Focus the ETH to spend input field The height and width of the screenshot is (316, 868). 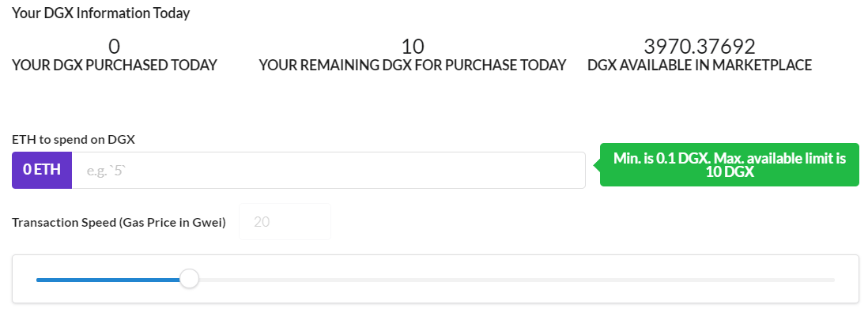point(328,170)
